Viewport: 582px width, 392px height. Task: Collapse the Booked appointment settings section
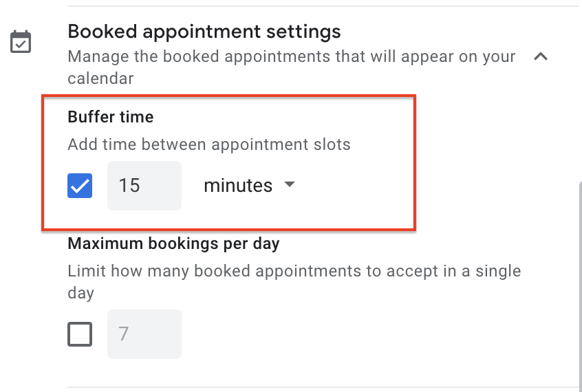coord(541,57)
